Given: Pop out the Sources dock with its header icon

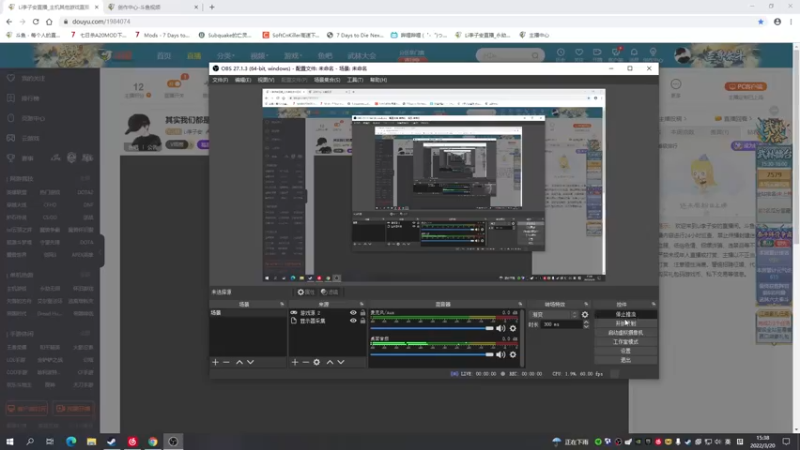Looking at the screenshot, I should coord(362,304).
